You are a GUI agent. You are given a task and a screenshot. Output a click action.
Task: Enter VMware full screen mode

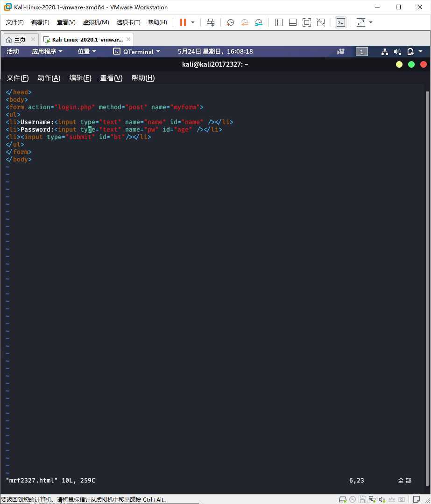tap(306, 22)
